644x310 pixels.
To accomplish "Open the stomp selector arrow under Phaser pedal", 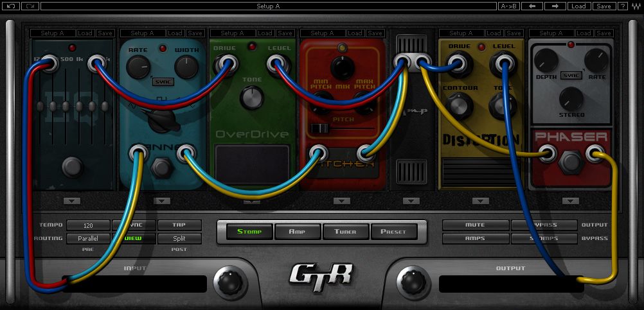I will (569, 201).
